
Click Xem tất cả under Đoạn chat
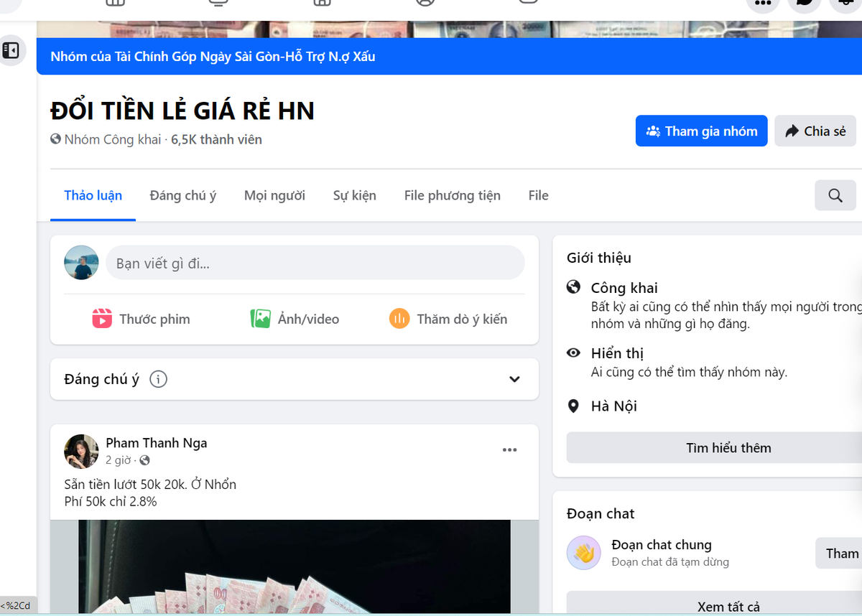[730, 607]
